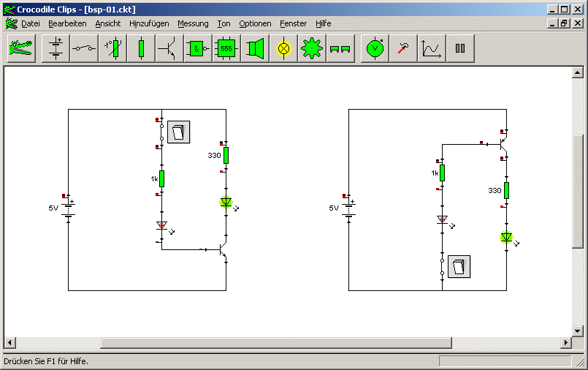Viewport: 588px width, 370px height.
Task: Click the horizontal scrollbar thumb
Action: (x=276, y=342)
